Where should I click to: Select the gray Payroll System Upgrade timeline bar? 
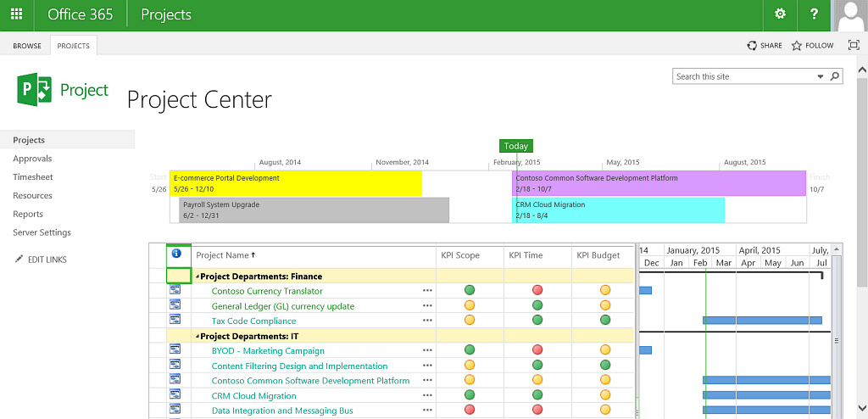click(314, 210)
